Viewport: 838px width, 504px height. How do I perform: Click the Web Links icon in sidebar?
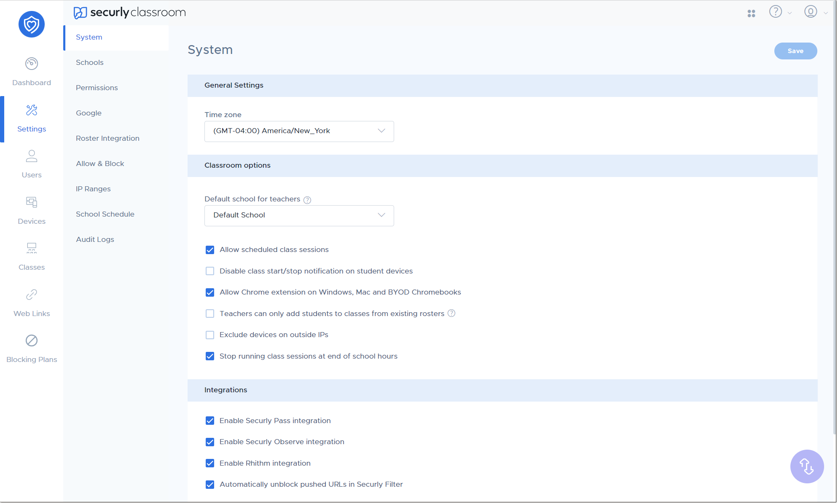[x=32, y=295]
